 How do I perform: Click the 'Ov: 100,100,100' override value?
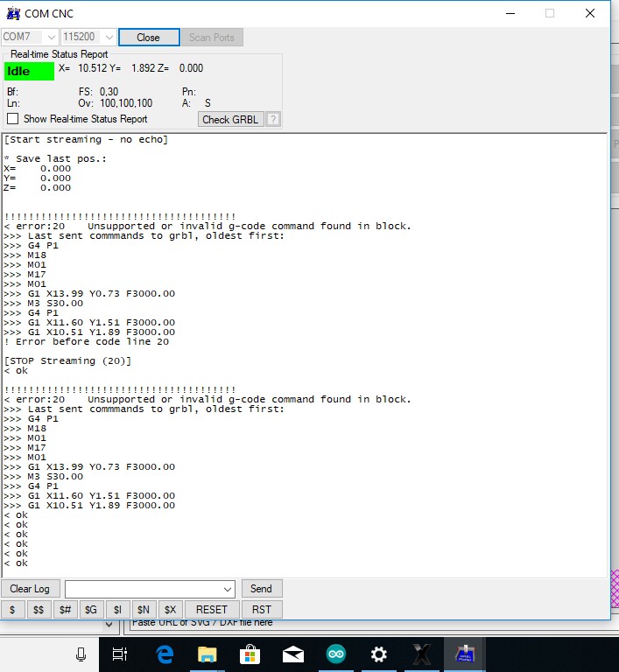click(x=115, y=103)
